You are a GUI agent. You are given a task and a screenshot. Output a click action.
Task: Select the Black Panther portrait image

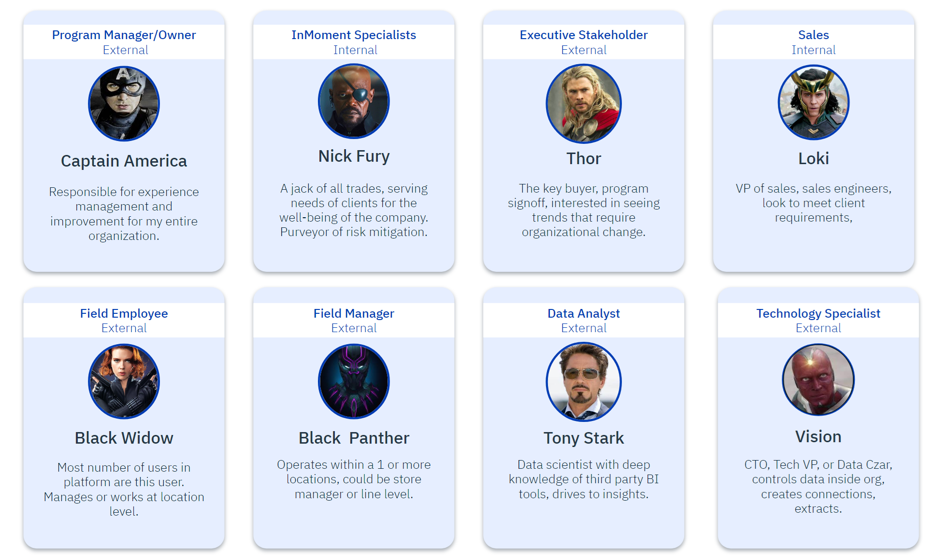[354, 381]
